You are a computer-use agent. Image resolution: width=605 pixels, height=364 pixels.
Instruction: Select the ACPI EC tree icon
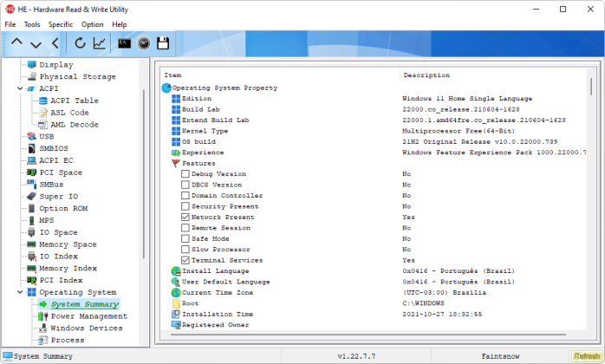tap(32, 160)
